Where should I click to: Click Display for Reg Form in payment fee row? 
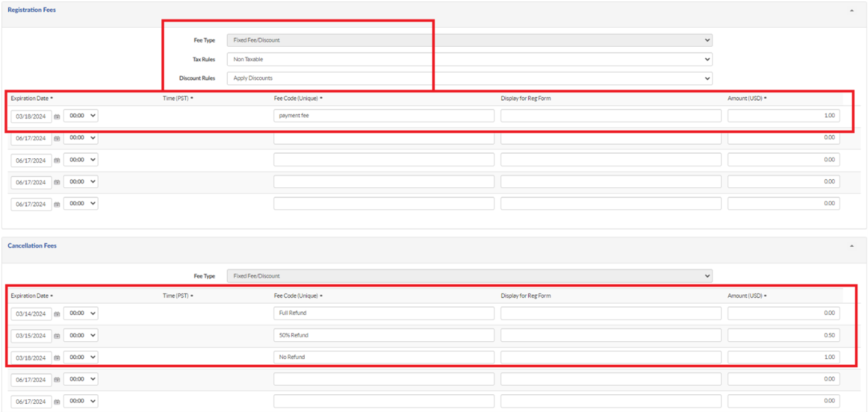pyautogui.click(x=611, y=116)
